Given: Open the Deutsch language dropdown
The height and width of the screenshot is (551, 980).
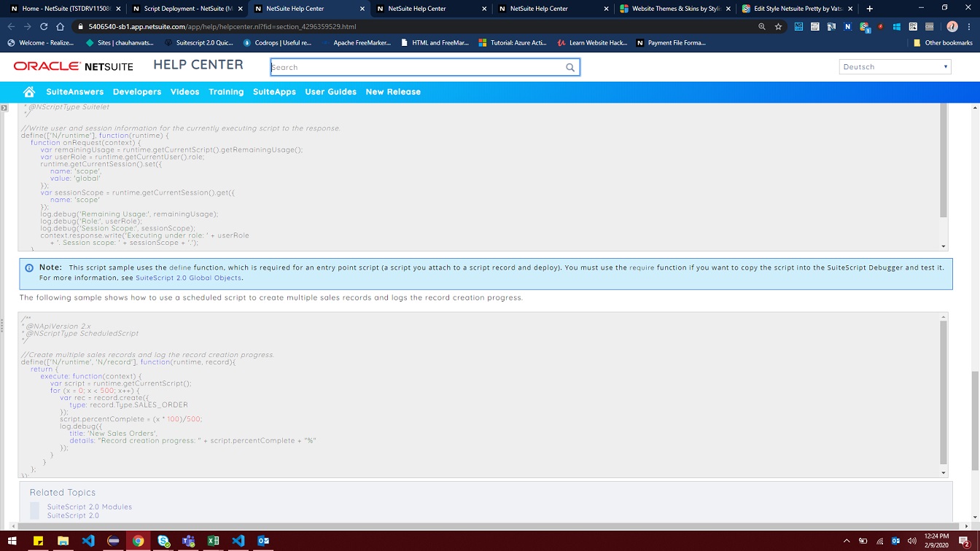Looking at the screenshot, I should point(895,67).
